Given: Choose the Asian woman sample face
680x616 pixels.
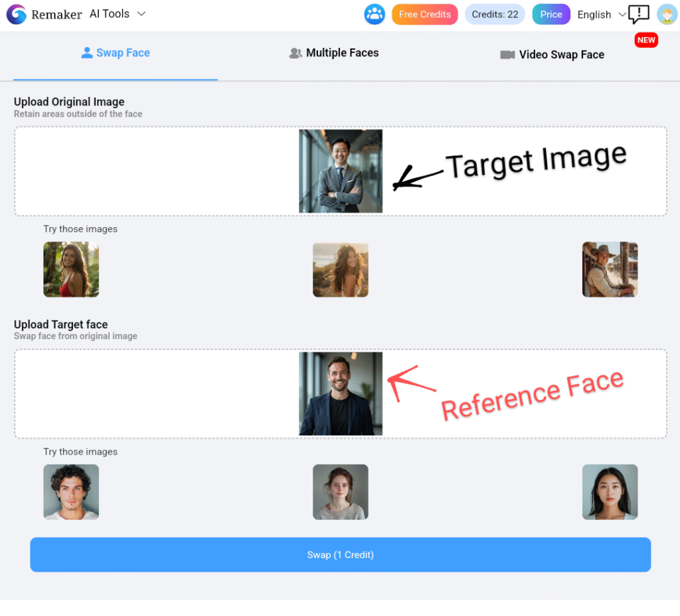Looking at the screenshot, I should [610, 492].
